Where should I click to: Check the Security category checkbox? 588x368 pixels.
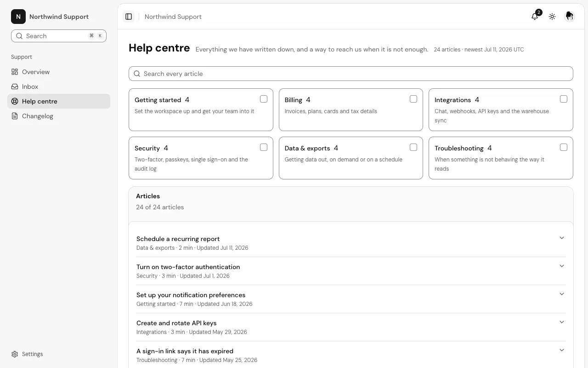pos(264,147)
